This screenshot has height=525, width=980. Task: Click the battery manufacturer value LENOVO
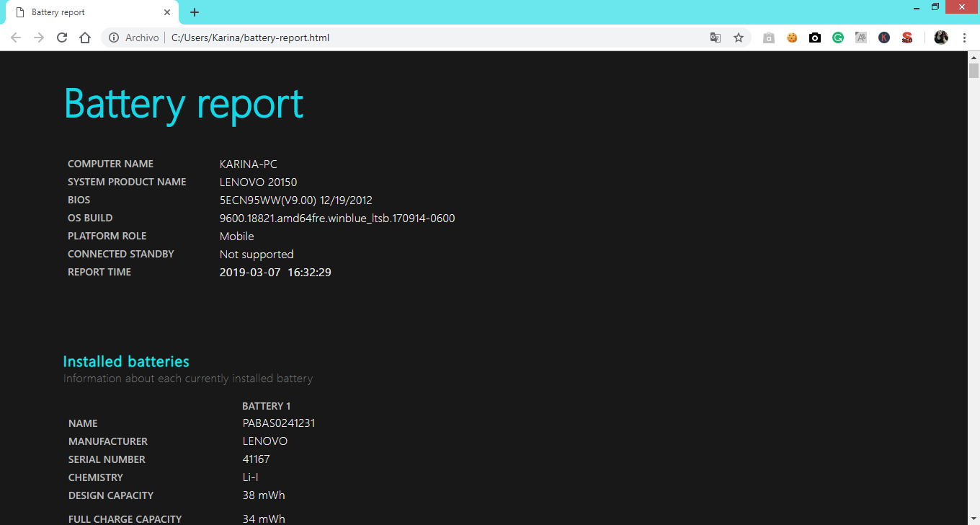265,441
